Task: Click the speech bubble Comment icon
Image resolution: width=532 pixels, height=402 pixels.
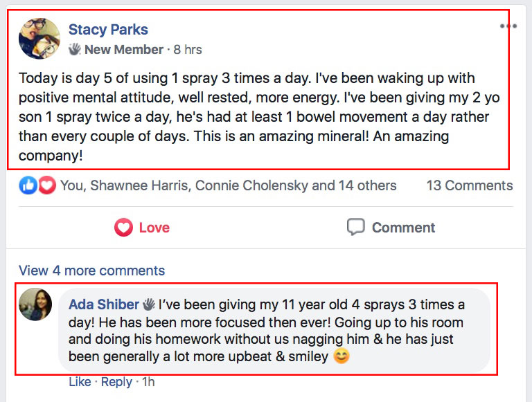Action: coord(356,228)
